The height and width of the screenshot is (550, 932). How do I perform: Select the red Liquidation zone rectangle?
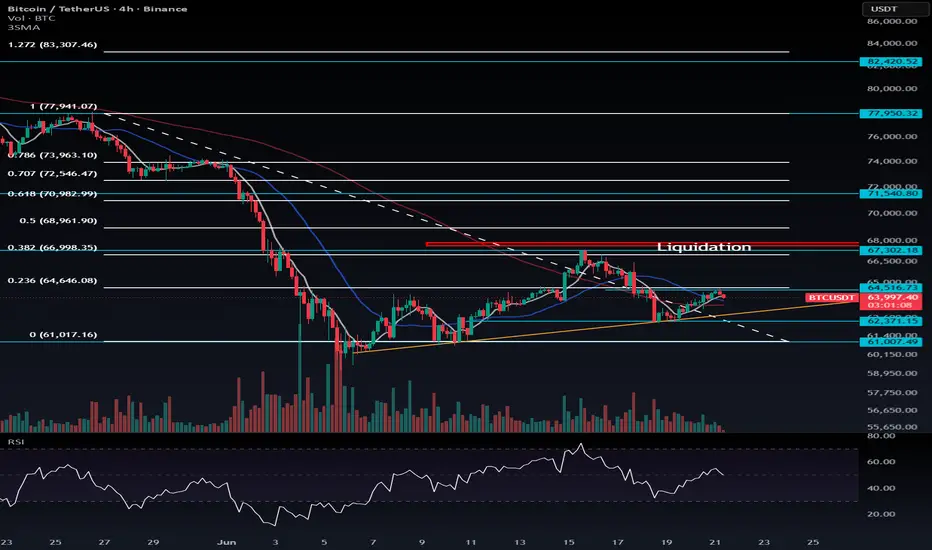[x=642, y=244]
